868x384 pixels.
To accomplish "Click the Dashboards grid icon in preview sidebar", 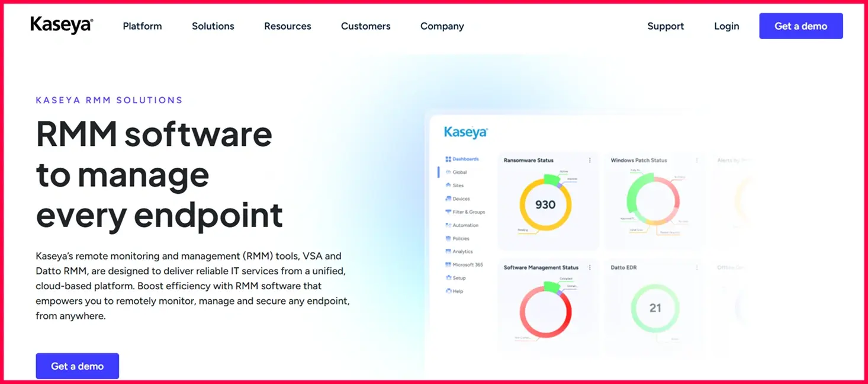I will click(448, 159).
